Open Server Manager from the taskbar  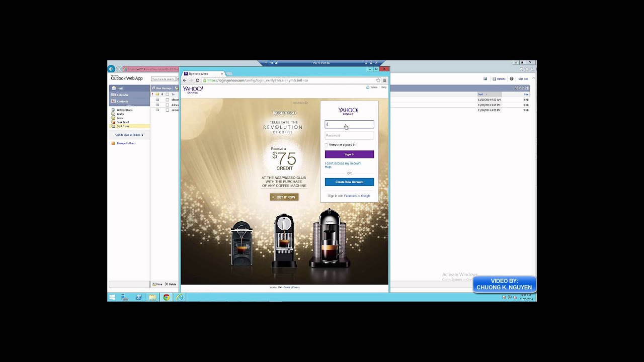click(x=125, y=297)
